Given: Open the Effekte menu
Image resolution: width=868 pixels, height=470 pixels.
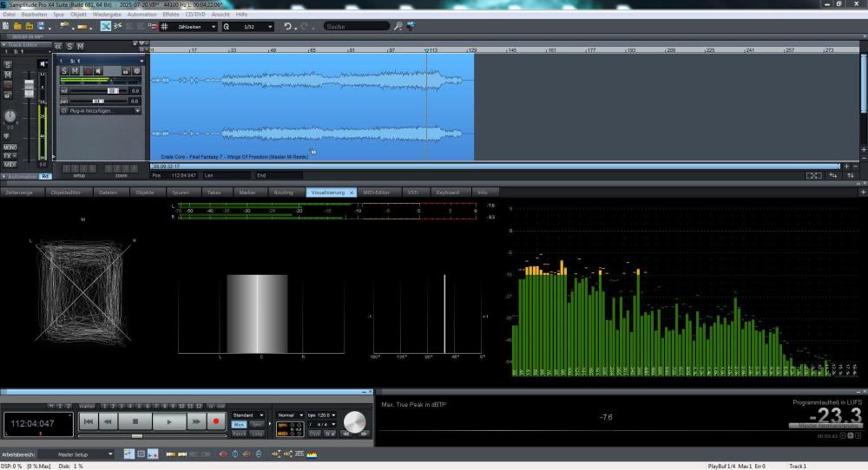Looking at the screenshot, I should pos(170,15).
